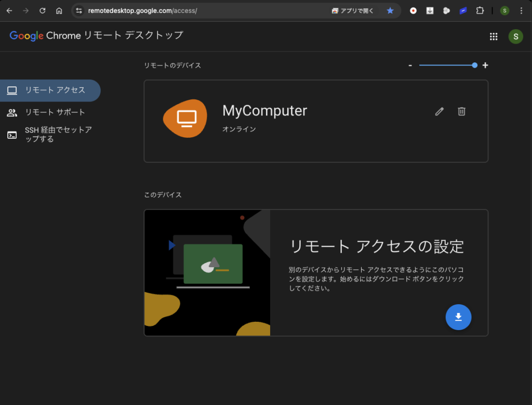Image resolution: width=532 pixels, height=405 pixels.
Task: Click the home icon in browser toolbar
Action: tap(59, 10)
